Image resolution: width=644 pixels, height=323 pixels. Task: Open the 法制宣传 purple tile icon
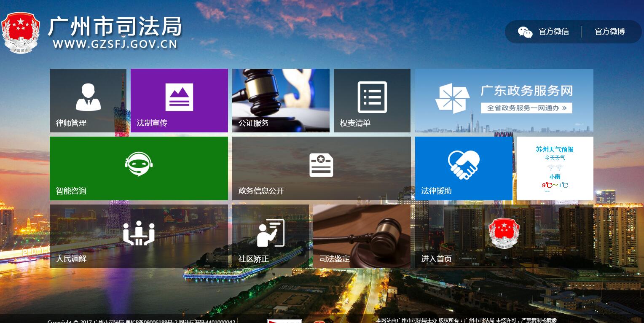click(179, 97)
